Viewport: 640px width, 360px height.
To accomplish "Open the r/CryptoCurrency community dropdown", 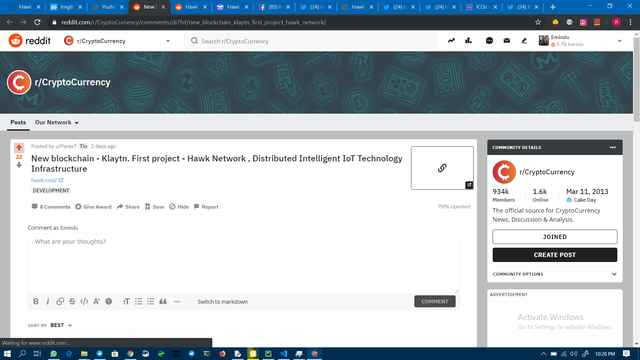I will tap(117, 41).
